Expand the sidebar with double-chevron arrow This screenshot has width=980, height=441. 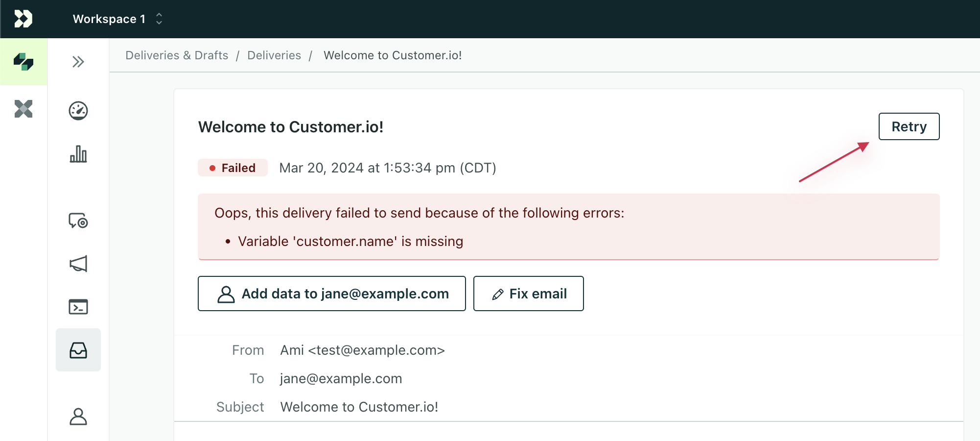[x=78, y=62]
